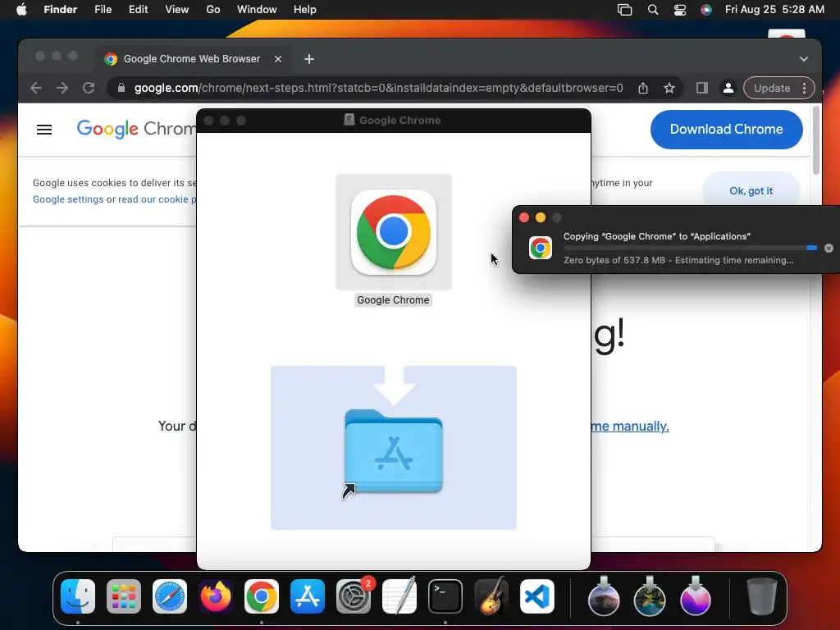840x630 pixels.
Task: Open a new Chrome tab
Action: point(309,59)
